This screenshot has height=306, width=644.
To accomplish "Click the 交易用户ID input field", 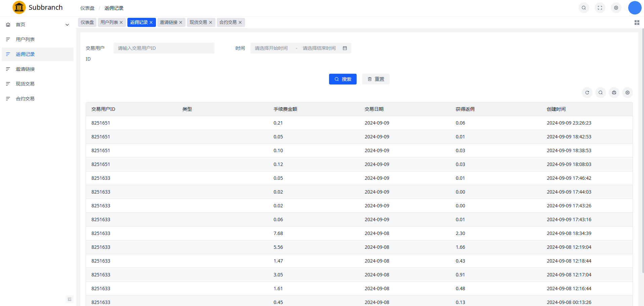I will 164,48.
